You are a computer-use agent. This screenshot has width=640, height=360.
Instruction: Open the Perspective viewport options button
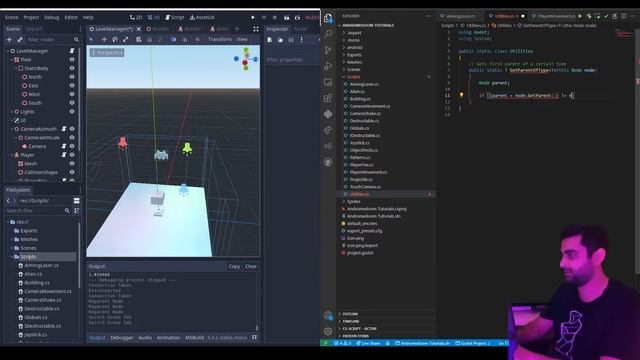tap(107, 53)
